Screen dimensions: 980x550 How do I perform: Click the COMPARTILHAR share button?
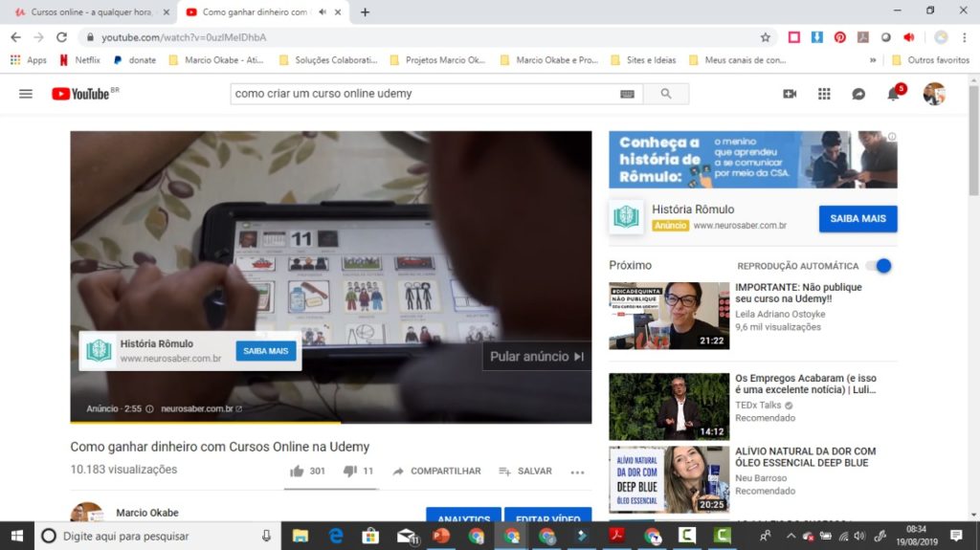click(436, 472)
